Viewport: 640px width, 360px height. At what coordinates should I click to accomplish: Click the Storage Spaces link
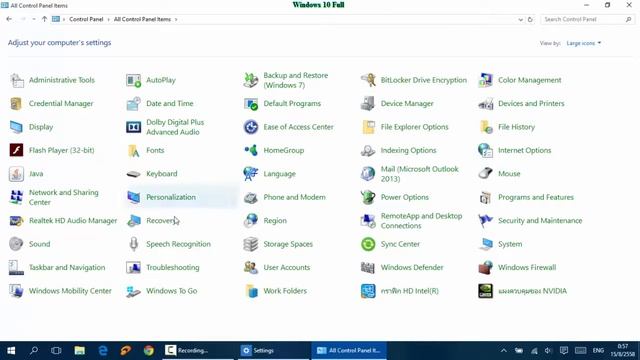click(288, 244)
